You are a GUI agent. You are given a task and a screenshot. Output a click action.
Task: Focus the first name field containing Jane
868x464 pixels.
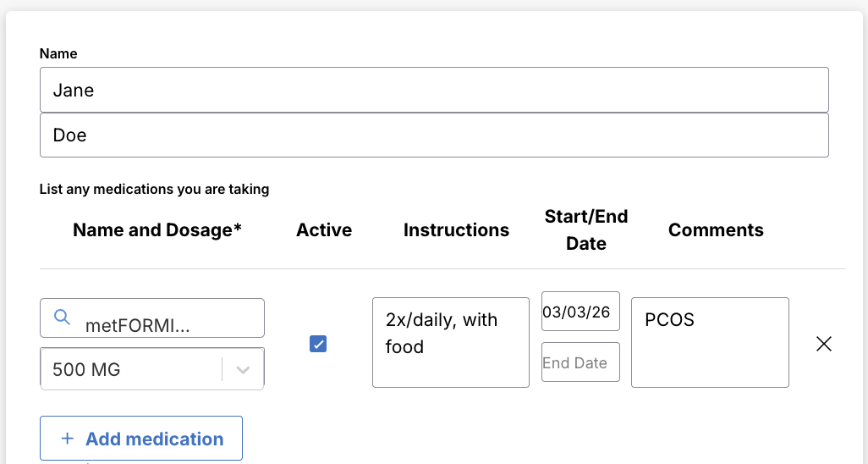coord(433,90)
